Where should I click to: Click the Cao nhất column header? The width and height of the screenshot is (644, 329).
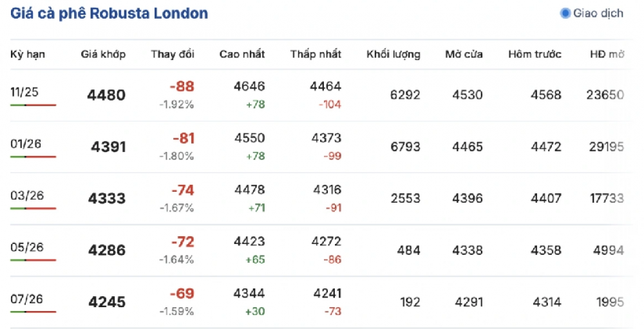pos(242,54)
